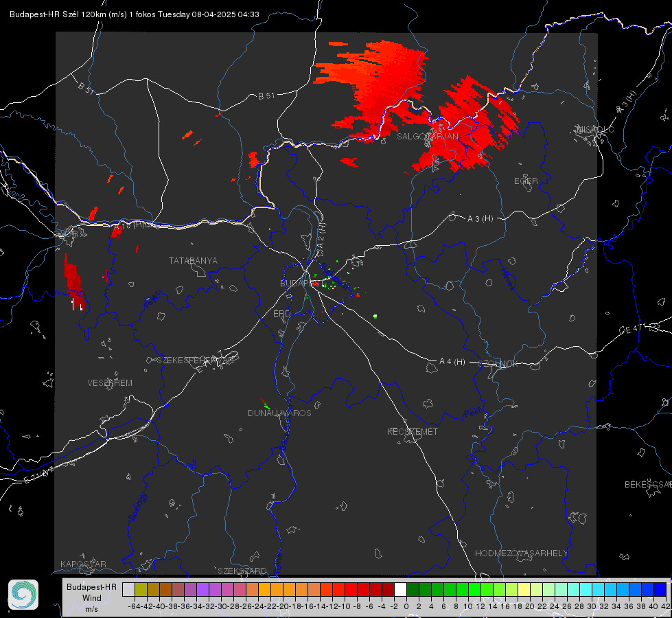Image resolution: width=672 pixels, height=618 pixels.
Task: Click the BEKESCSABA city label
Action: coord(648,484)
